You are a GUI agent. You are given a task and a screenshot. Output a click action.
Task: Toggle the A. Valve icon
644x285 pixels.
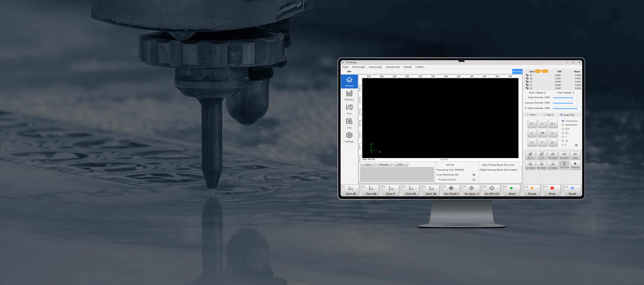point(530,165)
